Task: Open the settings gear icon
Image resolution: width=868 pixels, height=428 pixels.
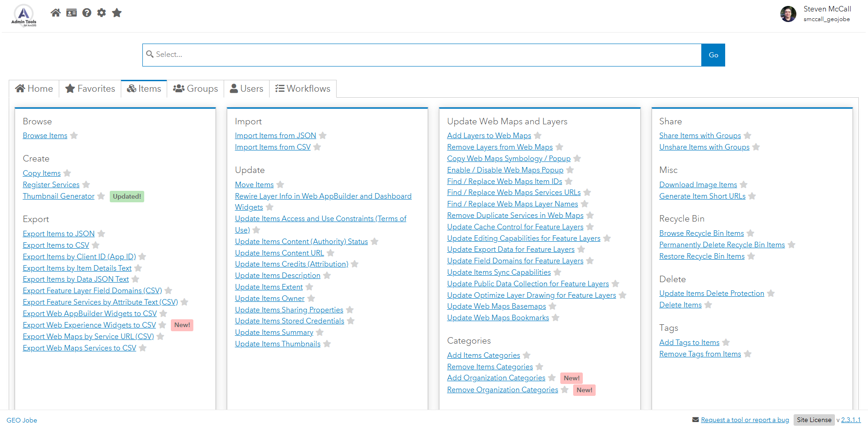Action: pos(101,13)
